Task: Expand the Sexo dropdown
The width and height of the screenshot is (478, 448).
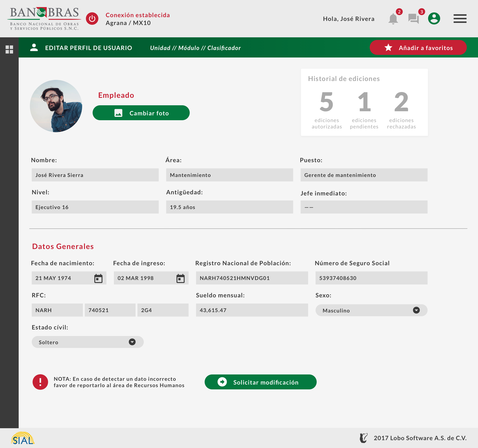Action: point(416,310)
